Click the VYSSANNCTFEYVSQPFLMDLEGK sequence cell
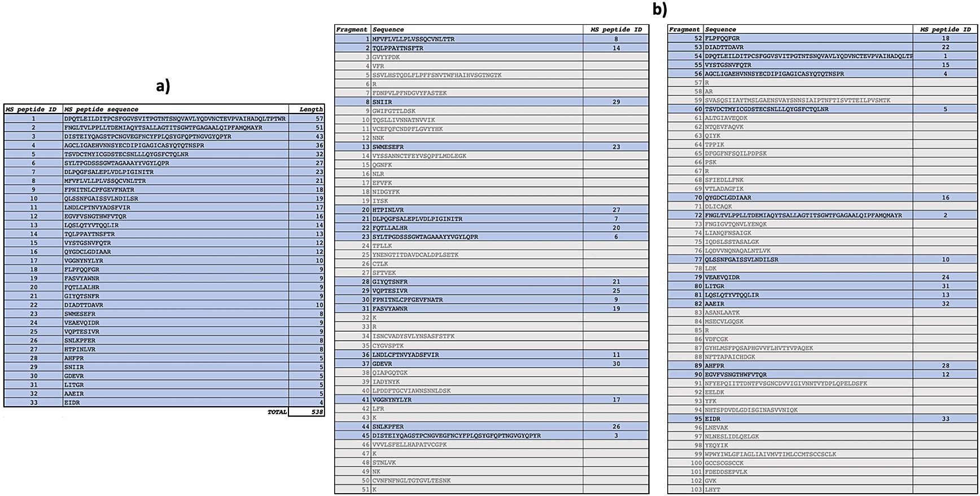Viewport: 980px width, 496px height. [419, 156]
